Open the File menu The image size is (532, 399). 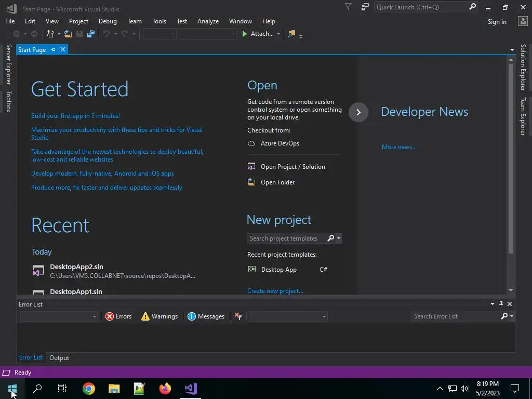(x=10, y=21)
